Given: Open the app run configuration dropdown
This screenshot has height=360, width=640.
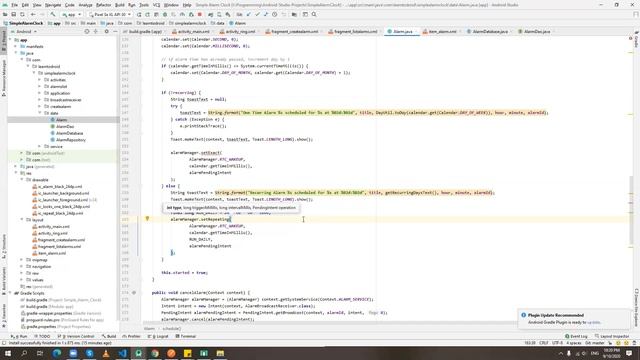Looking at the screenshot, I should pos(71,15).
